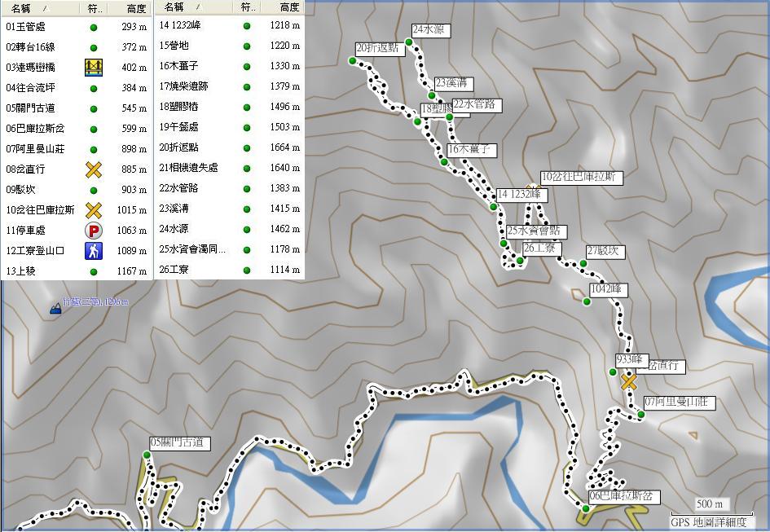
Task: Click the 10岔往巴庫拉斯 label on the map
Action: (x=582, y=178)
